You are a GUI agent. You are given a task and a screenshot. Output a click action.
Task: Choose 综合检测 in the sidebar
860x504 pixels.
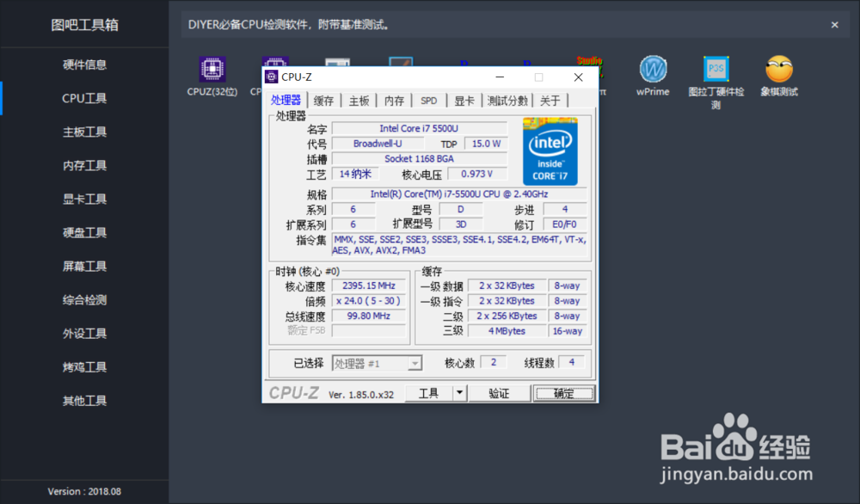tap(84, 300)
